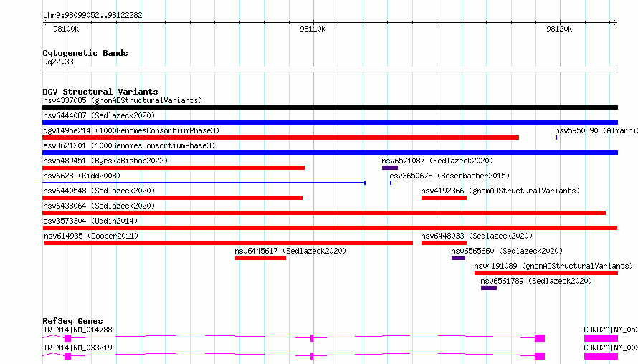This screenshot has height=364, width=638.
Task: Click the nsv6628 Kidd2008 label
Action: coord(82,176)
